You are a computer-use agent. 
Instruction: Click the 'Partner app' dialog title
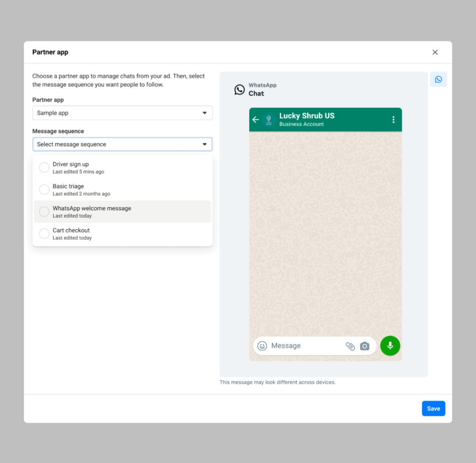click(x=50, y=52)
